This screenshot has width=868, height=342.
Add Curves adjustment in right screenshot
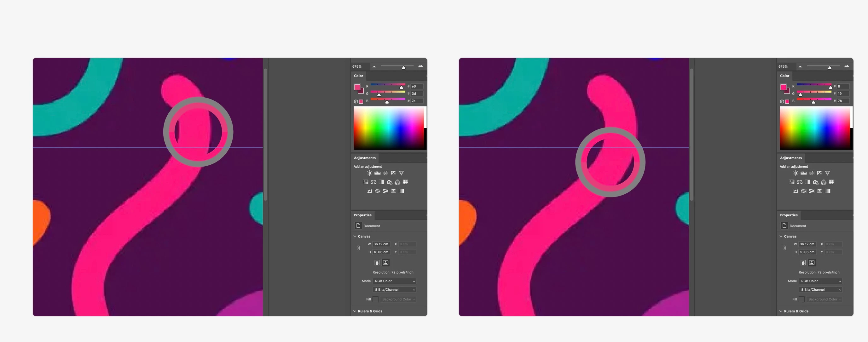tap(811, 173)
